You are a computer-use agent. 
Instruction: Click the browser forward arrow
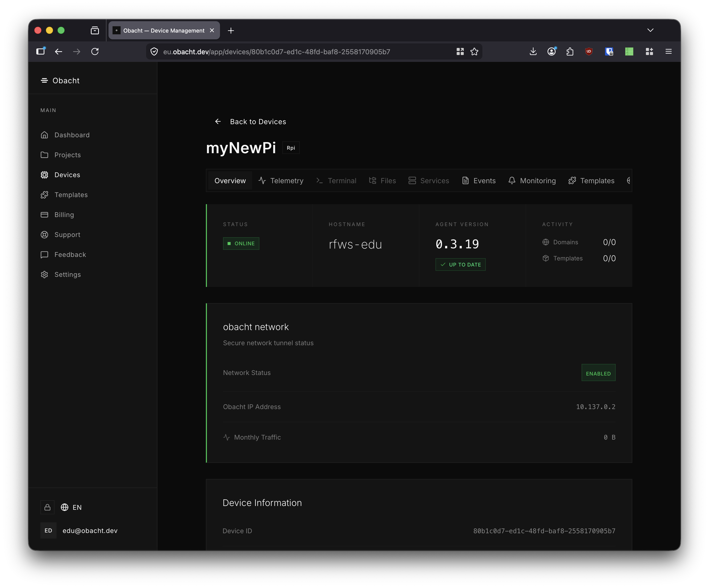pyautogui.click(x=77, y=51)
